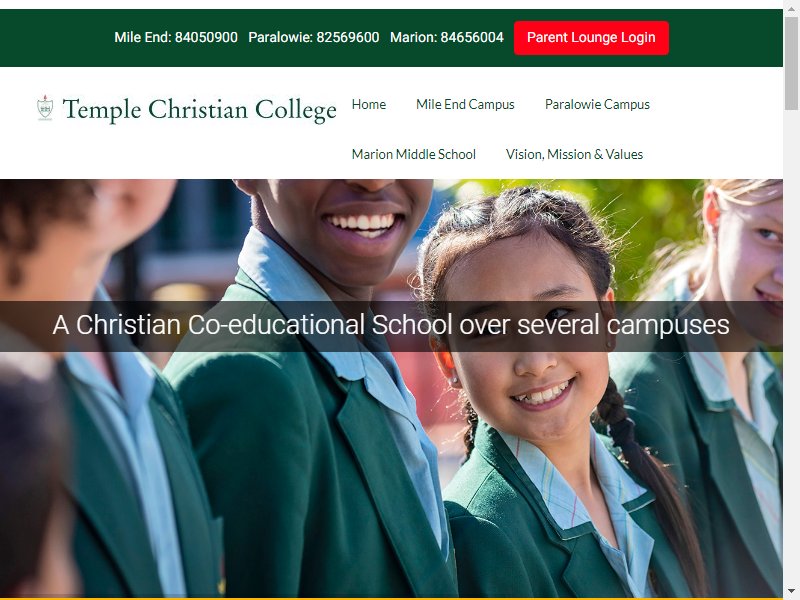Click the hero banner caption about campuses
Screen dimensions: 800x600
391,325
